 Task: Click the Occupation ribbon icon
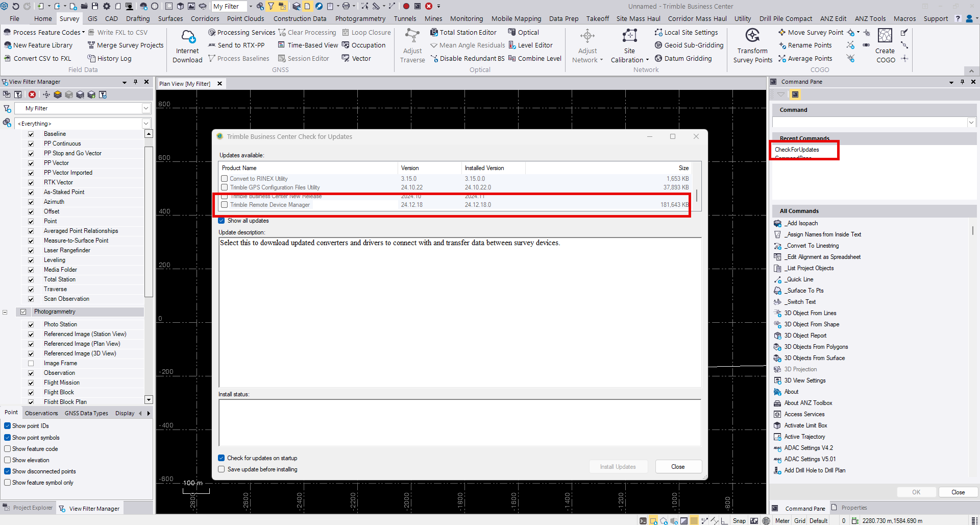346,45
